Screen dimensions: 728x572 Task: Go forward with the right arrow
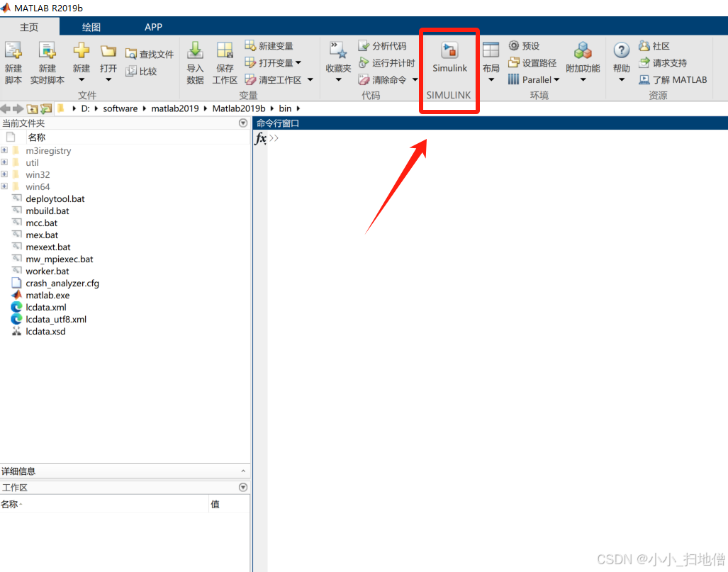18,108
